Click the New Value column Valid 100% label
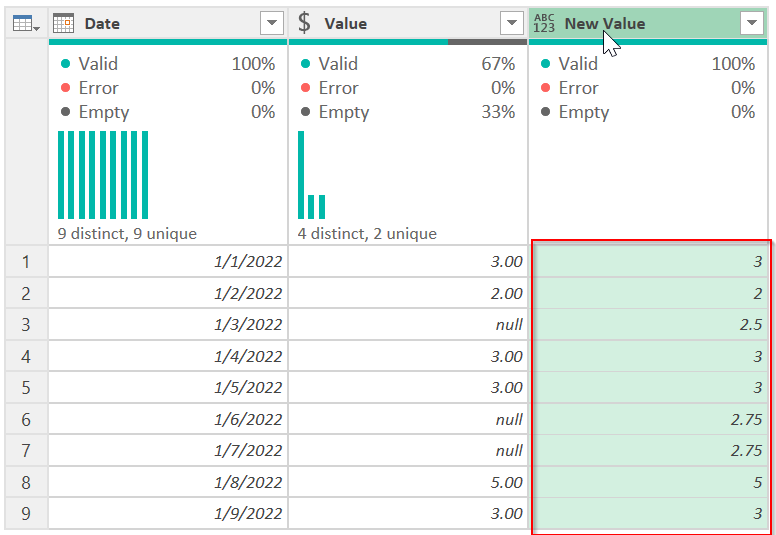Image resolution: width=776 pixels, height=535 pixels. pos(648,63)
